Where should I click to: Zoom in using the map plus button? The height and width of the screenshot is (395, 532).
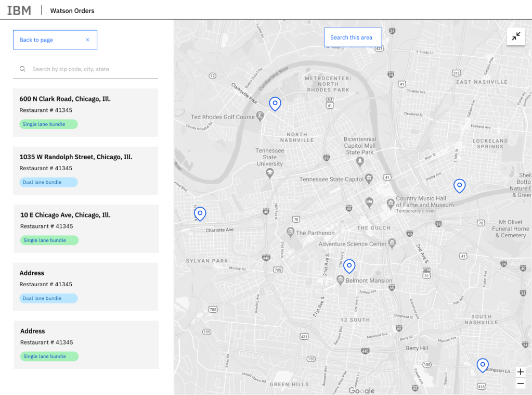[521, 372]
